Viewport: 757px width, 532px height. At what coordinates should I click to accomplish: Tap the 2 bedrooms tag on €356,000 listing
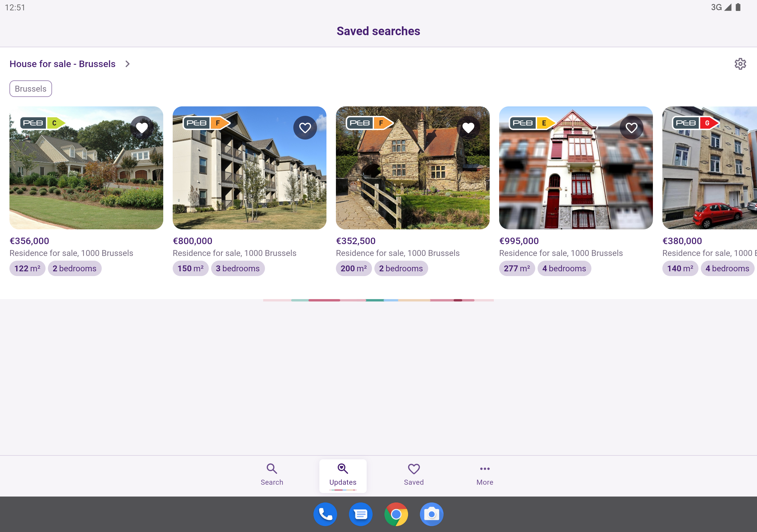pos(75,268)
